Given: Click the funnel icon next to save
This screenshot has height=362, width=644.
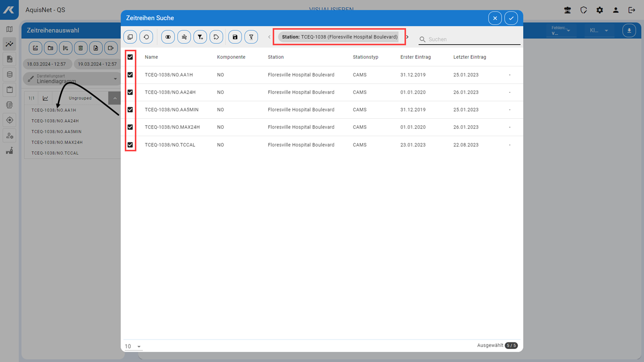Looking at the screenshot, I should [x=251, y=37].
